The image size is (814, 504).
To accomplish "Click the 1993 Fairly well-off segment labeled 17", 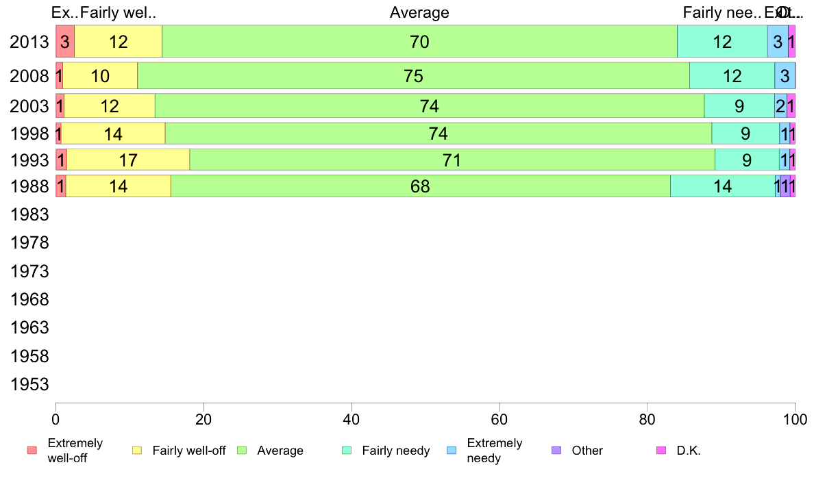I will (x=128, y=160).
